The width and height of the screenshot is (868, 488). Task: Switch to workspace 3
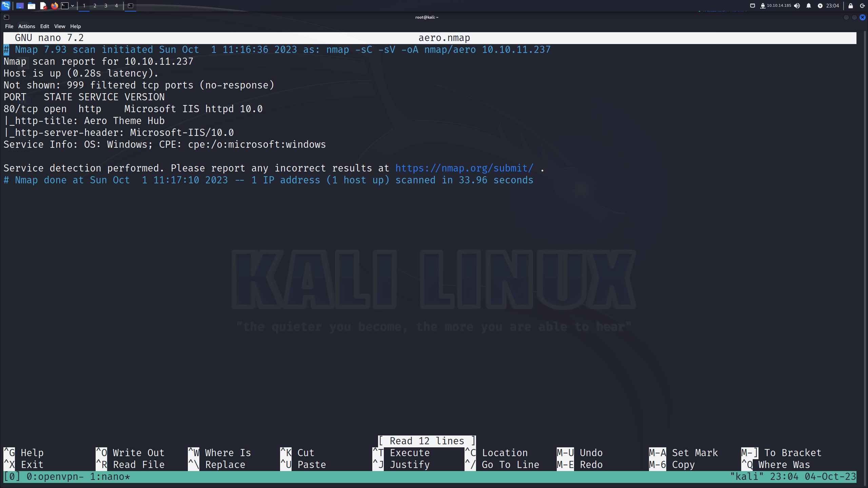[x=106, y=6]
